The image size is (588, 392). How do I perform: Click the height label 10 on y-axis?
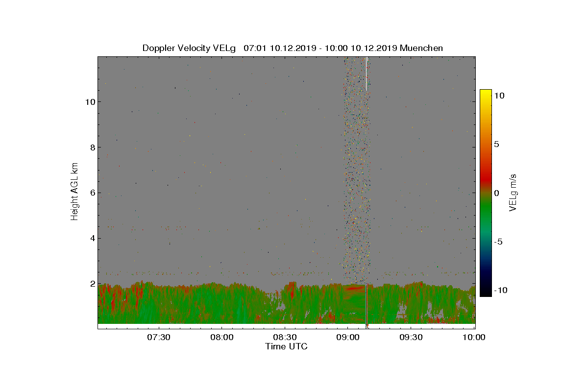pyautogui.click(x=88, y=102)
